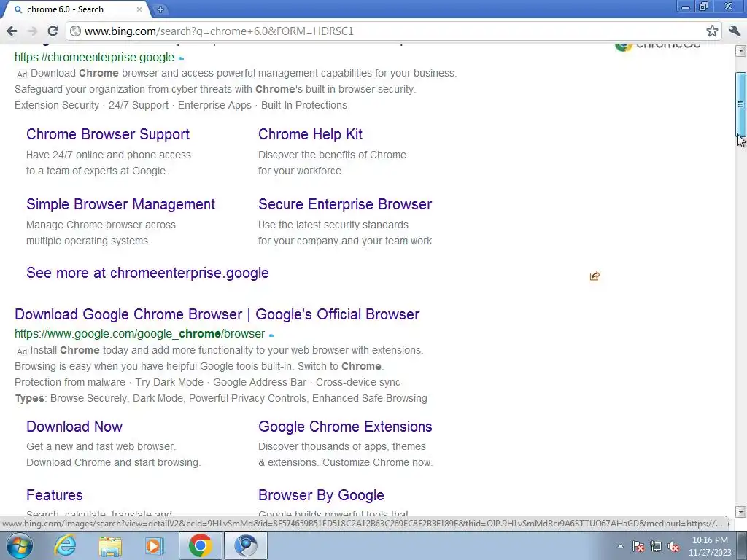Open the Chrome wrench settings menu

click(735, 31)
